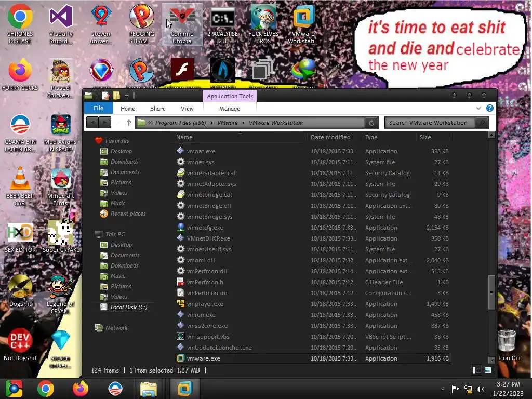532x399 pixels.
Task: Click the search magnifier button
Action: (482, 123)
